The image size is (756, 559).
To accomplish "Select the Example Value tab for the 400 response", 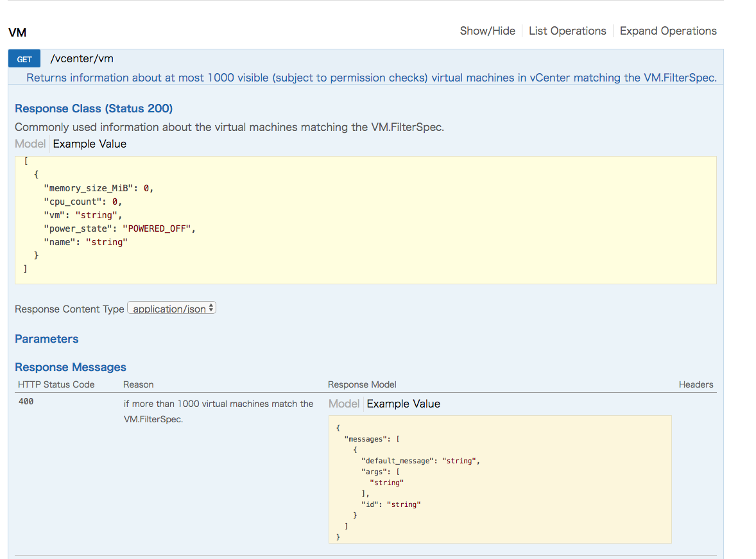I will (x=403, y=404).
